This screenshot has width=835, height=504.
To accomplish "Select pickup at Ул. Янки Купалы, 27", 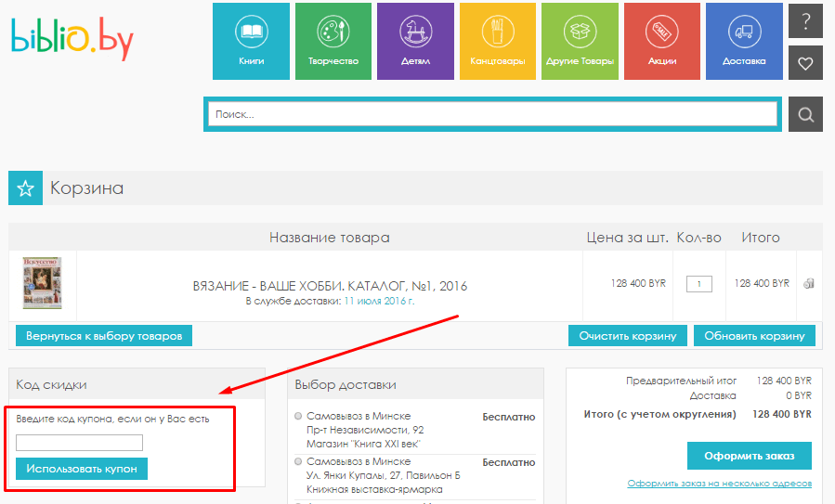I will pos(298,461).
